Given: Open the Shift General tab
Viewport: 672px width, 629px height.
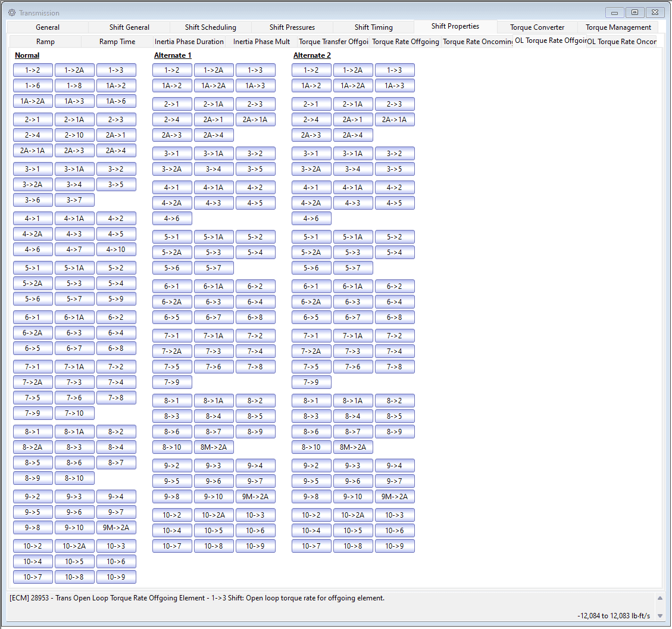Looking at the screenshot, I should 129,27.
